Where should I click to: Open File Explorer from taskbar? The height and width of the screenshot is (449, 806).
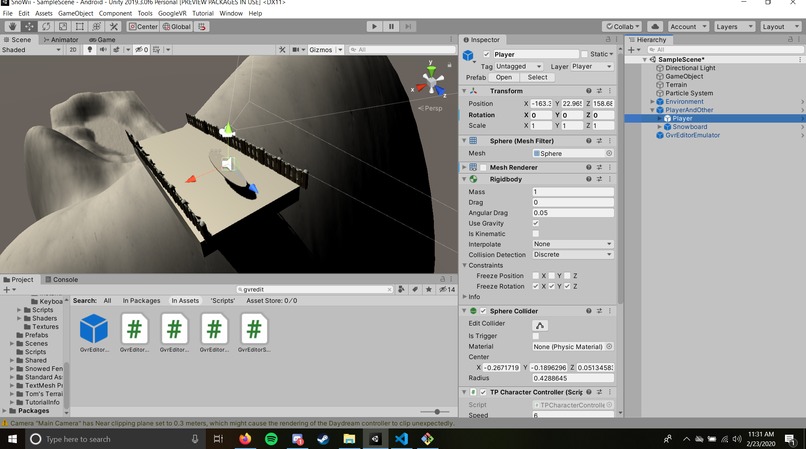(x=349, y=439)
